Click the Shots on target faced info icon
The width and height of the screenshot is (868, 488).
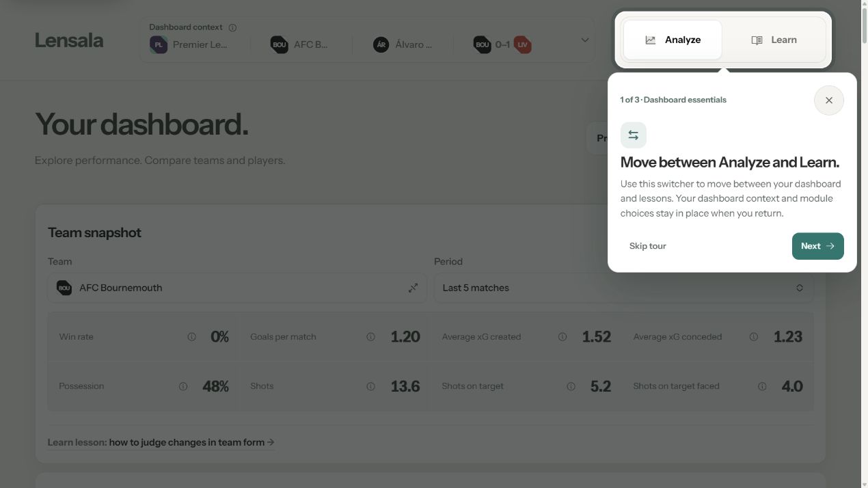(762, 386)
